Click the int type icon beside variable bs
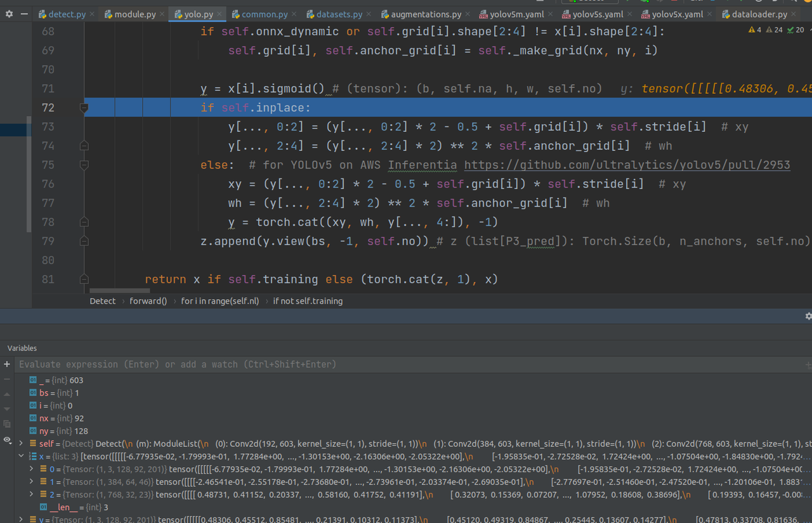 click(33, 393)
